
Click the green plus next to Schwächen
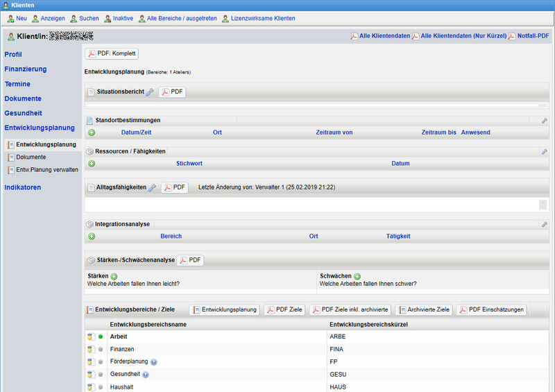pyautogui.click(x=357, y=276)
